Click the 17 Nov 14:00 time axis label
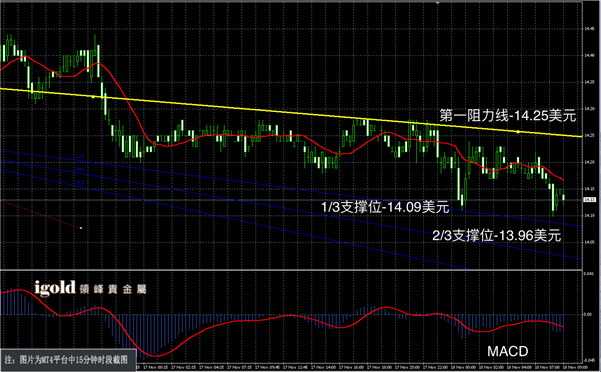Screen dimensions: 601x372 tap(323, 367)
